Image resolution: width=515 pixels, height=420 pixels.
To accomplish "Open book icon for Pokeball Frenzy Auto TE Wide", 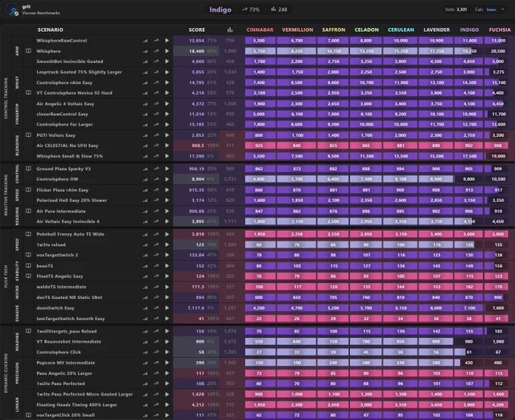I will 29,234.
